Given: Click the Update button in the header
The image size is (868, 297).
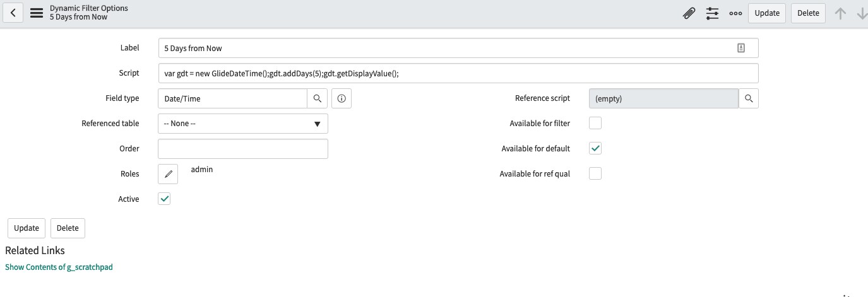Looking at the screenshot, I should (767, 13).
